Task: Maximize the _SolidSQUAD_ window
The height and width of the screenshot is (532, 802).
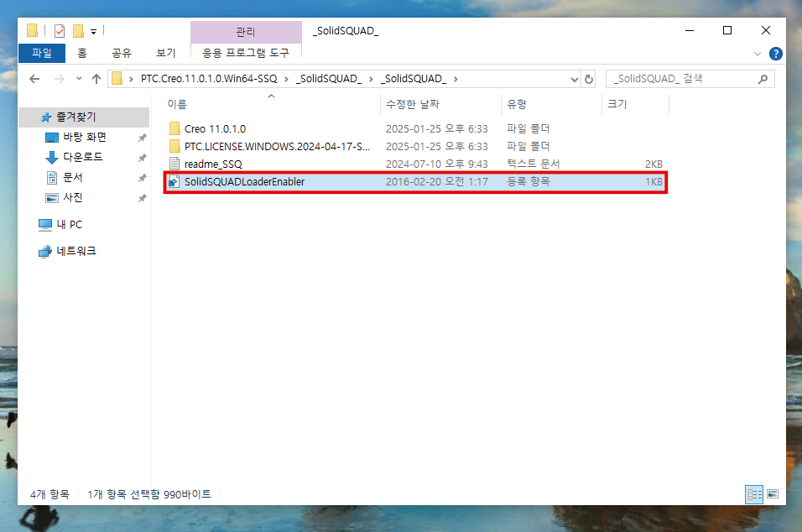Action: pyautogui.click(x=727, y=31)
